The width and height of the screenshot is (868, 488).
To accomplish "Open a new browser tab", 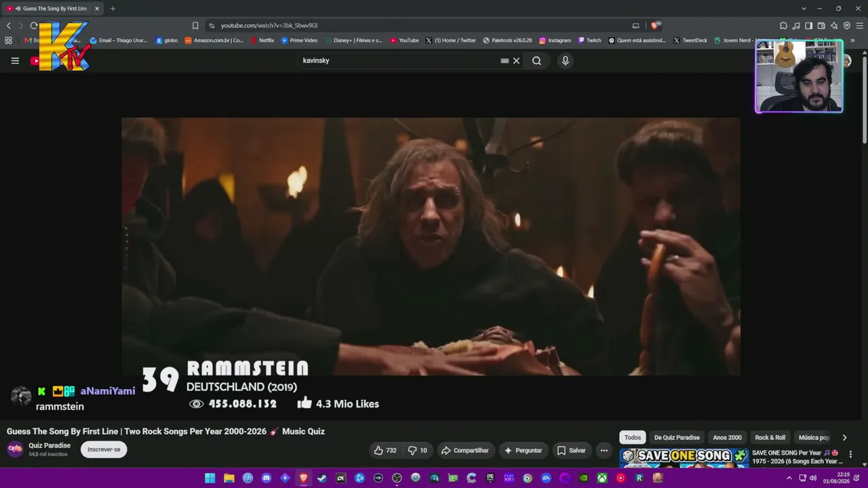I will 113,9.
